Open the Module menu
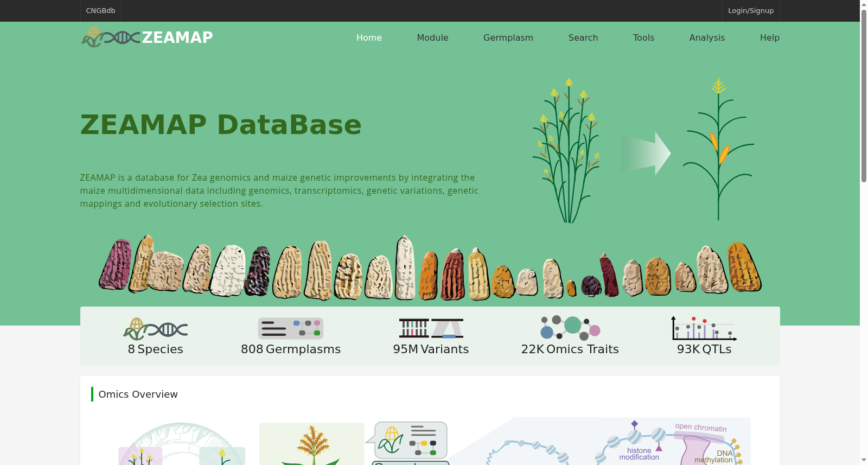868x465 pixels. pos(432,37)
